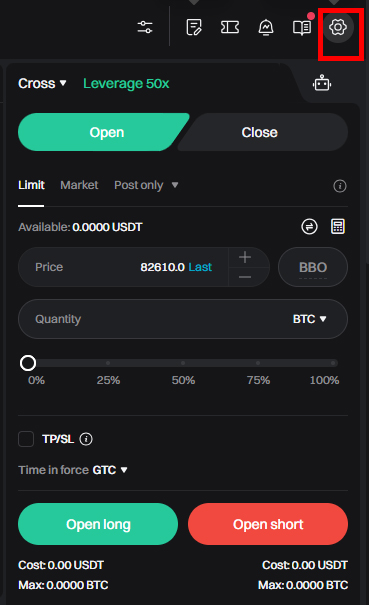Click the order notes edit icon
The image size is (369, 605).
194,27
